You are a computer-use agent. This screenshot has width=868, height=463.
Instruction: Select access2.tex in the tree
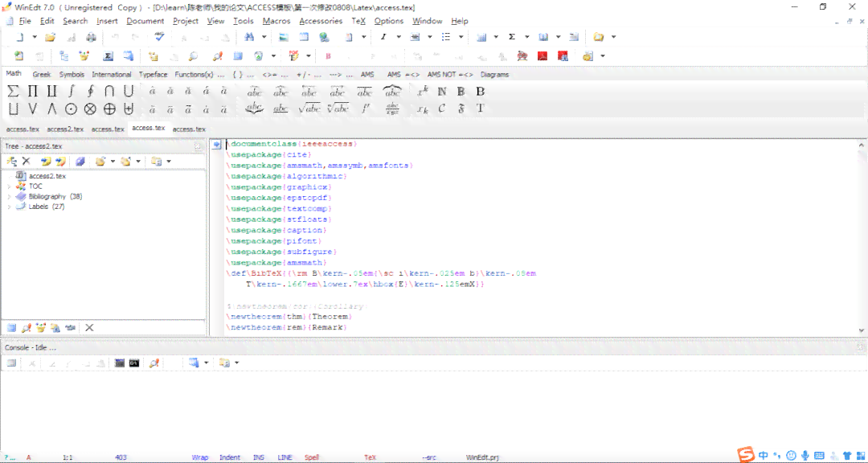[47, 176]
